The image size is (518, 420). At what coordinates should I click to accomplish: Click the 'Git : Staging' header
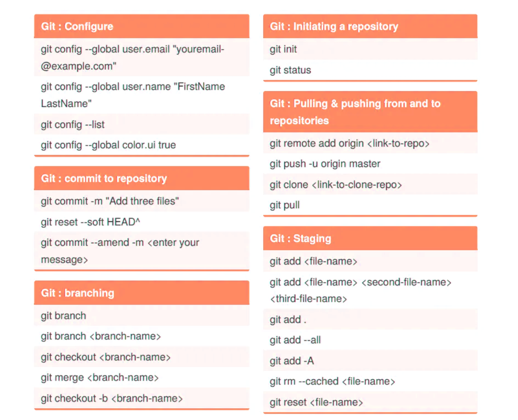point(370,238)
